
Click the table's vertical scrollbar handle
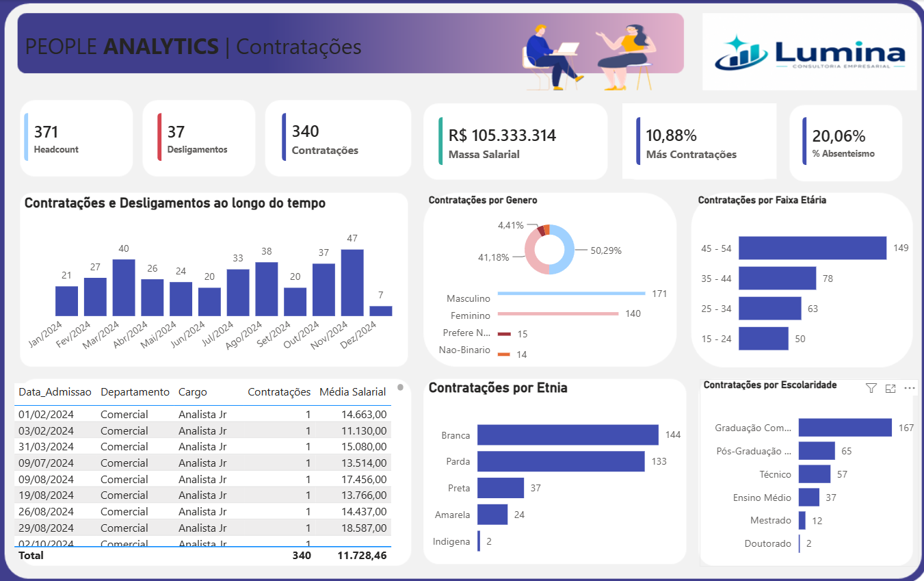pyautogui.click(x=400, y=387)
